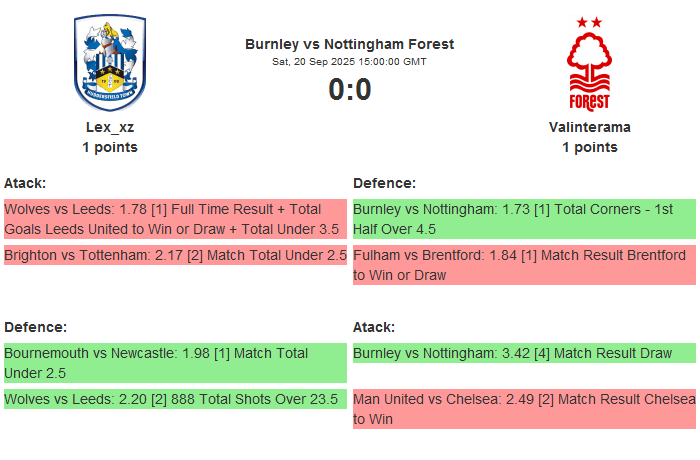Click Defence heading above Bournemouth vs Newcastle
This screenshot has height=460, width=700.
(35, 327)
